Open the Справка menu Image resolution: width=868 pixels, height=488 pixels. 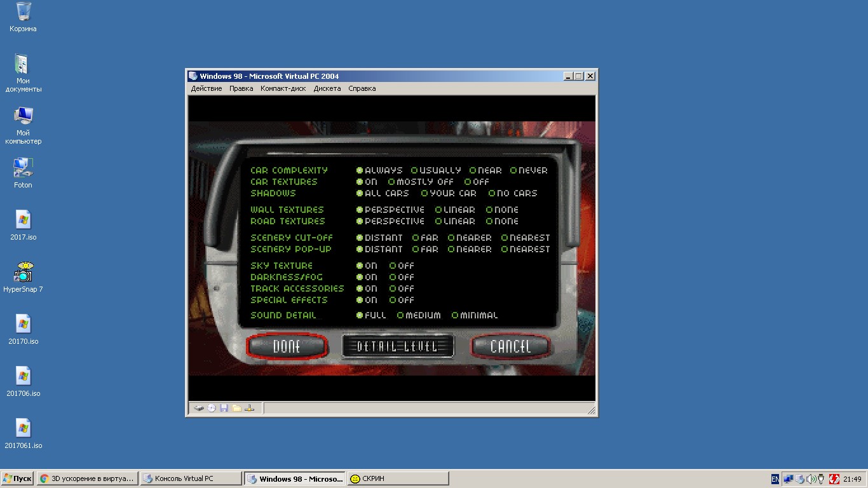(x=362, y=88)
